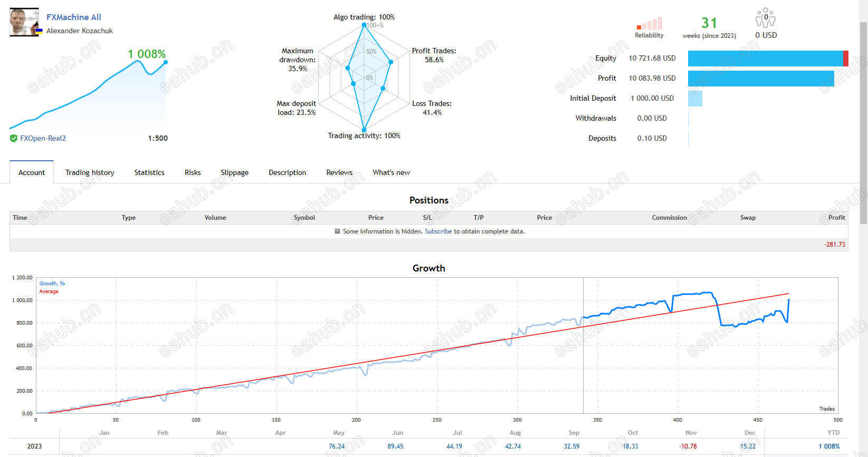
Task: Click the Sep 32.59 monthly growth value
Action: pyautogui.click(x=571, y=446)
